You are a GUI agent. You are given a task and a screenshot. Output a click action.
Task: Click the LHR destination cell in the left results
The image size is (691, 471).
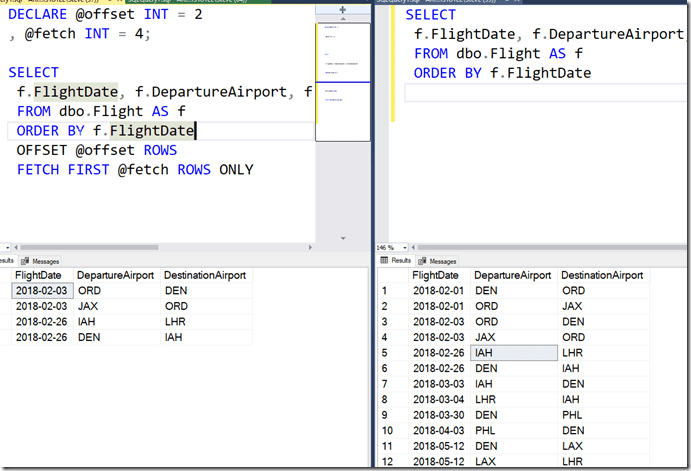pyautogui.click(x=206, y=322)
